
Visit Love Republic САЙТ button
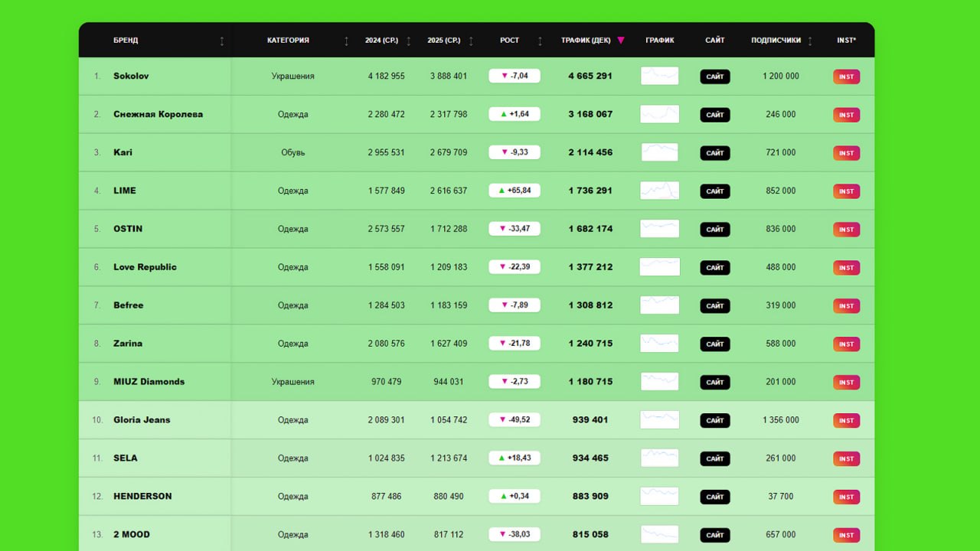pyautogui.click(x=715, y=268)
